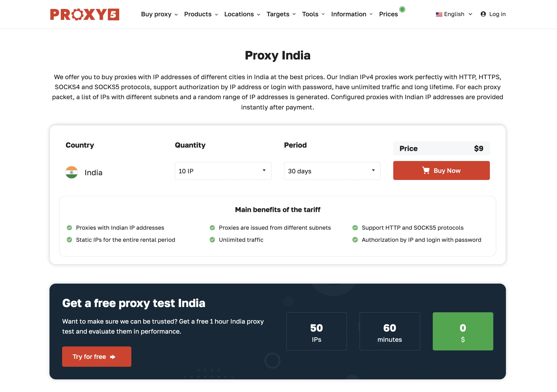Click the Proxy India heading
Screen dimensions: 557x392
click(278, 55)
